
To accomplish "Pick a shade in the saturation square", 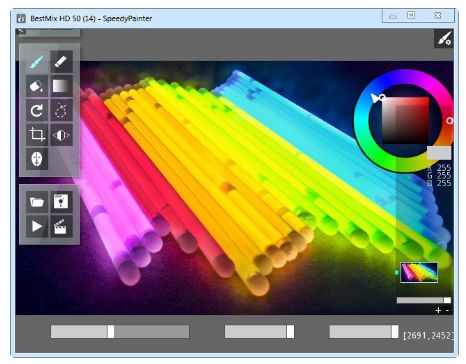I will (405, 121).
